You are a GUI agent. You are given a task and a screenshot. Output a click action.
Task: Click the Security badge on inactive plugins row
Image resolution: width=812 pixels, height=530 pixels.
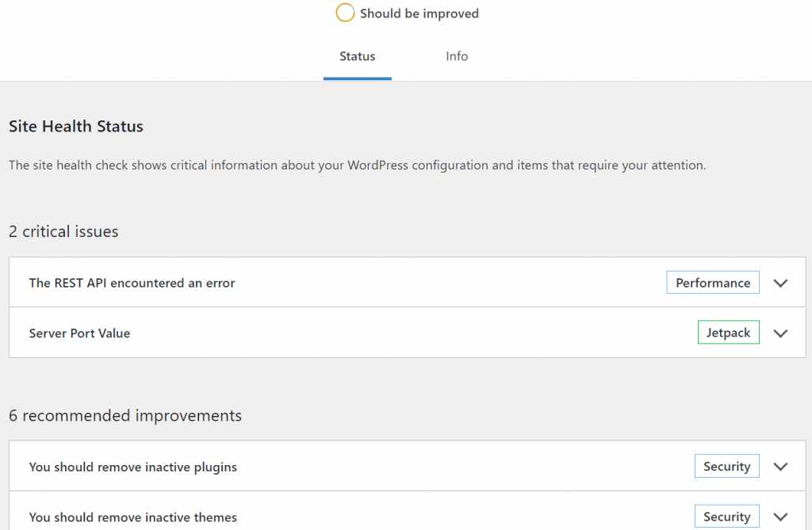point(726,466)
